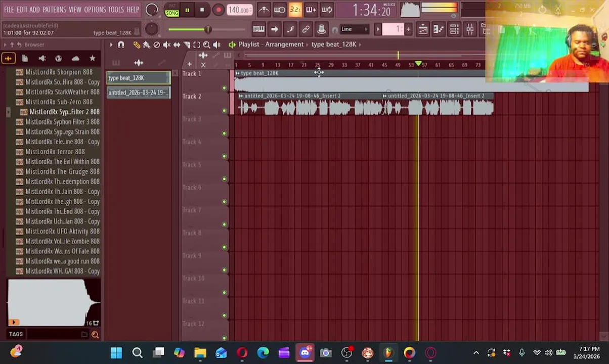Expand the Browser header arrow

pyautogui.click(x=5, y=44)
